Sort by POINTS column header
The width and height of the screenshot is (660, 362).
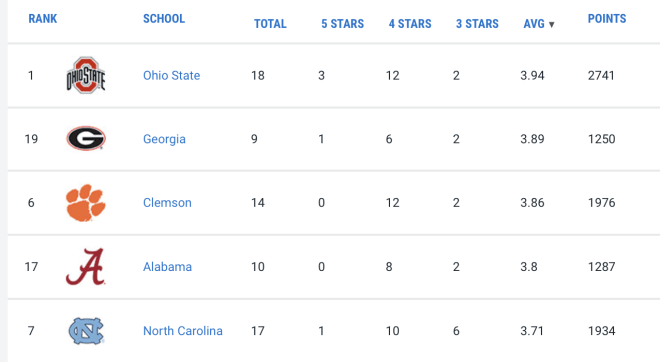pyautogui.click(x=607, y=19)
